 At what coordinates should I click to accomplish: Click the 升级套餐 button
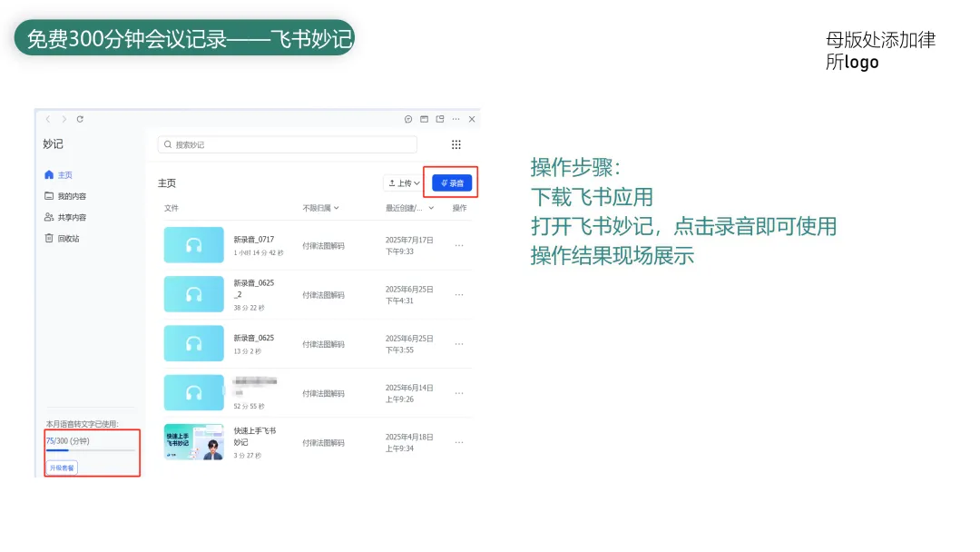62,468
